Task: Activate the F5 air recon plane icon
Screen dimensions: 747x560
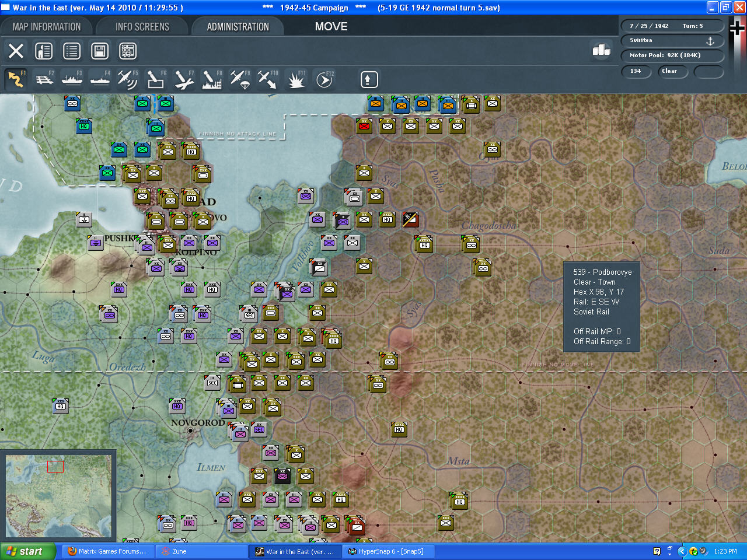Action: tap(128, 79)
